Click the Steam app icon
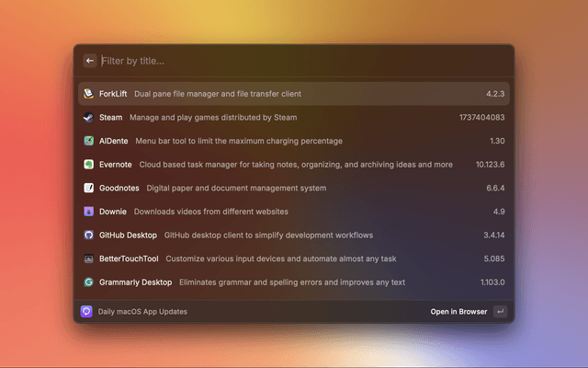Screen dimensions: 588x368 click(89, 118)
